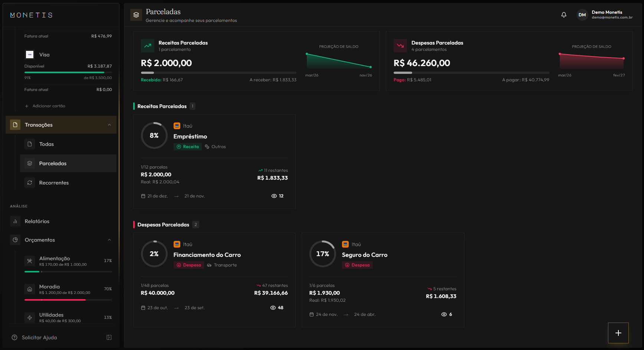Click the notification bell icon
Screen dimensions: 644x350
coord(563,15)
